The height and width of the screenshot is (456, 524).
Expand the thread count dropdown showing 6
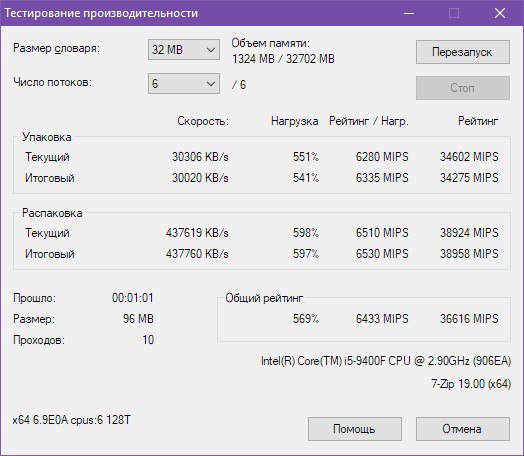184,84
